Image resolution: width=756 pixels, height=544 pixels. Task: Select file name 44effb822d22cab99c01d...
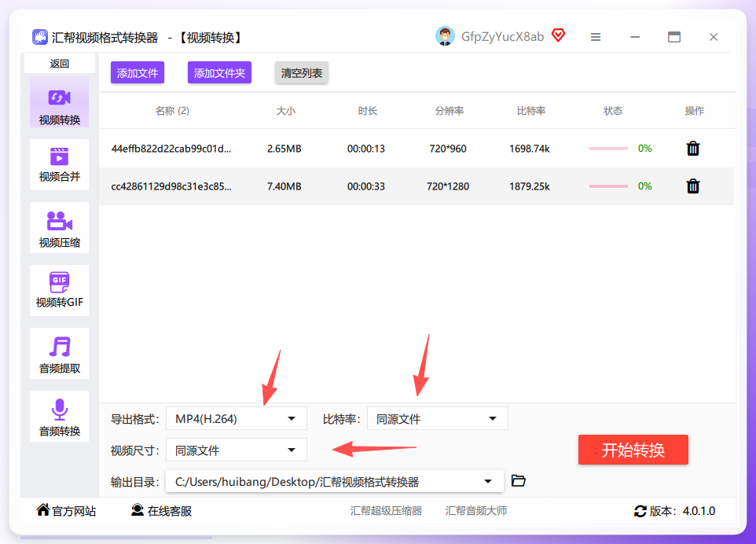[x=171, y=149]
